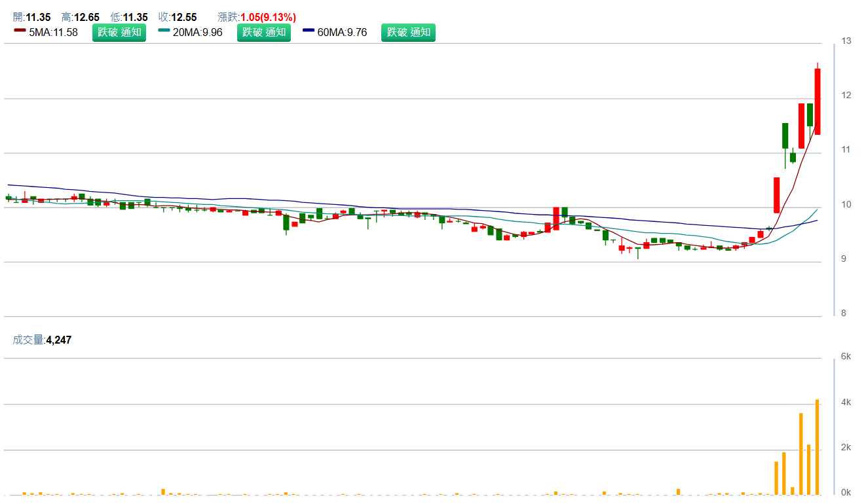Image resolution: width=866 pixels, height=504 pixels.
Task: Click the navy 60MA legend swatch
Action: click(309, 30)
